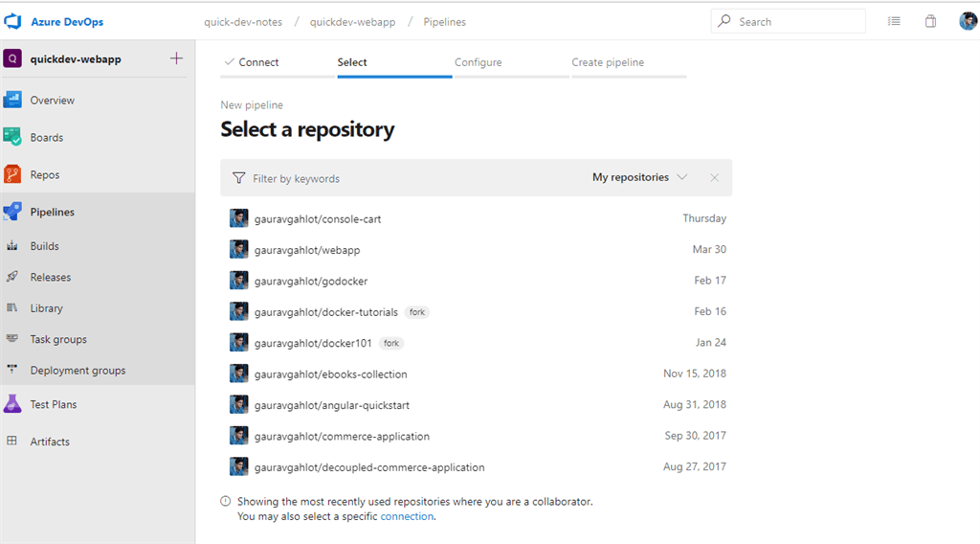The height and width of the screenshot is (544, 980).
Task: Select gauravgahlot/decoupled-commerce-application repository
Action: (477, 467)
